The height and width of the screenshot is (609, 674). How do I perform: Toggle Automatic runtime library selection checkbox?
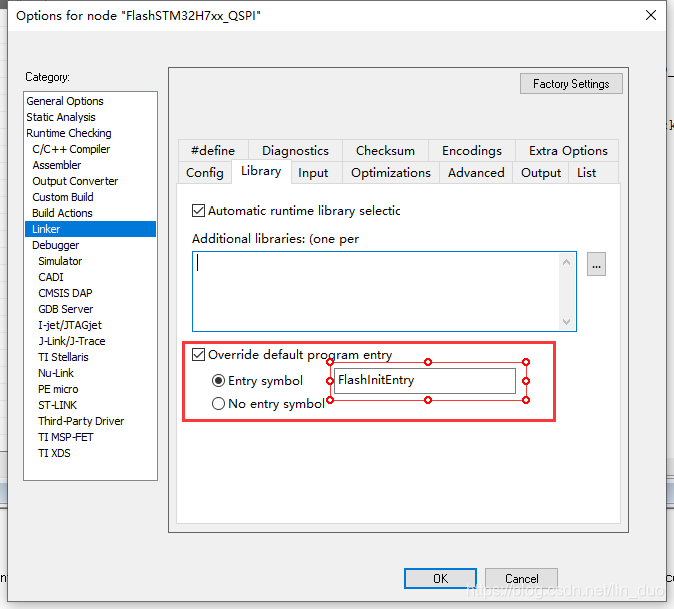click(x=198, y=211)
